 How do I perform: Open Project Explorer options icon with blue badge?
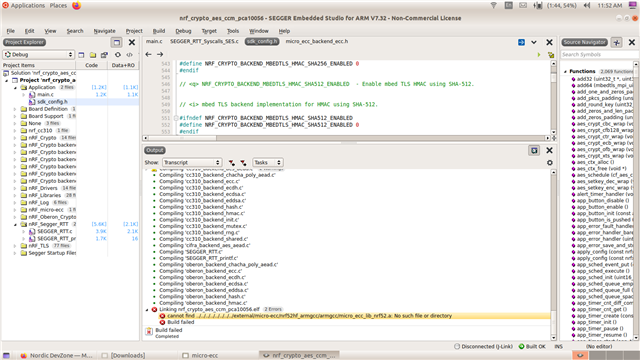[x=104, y=55]
